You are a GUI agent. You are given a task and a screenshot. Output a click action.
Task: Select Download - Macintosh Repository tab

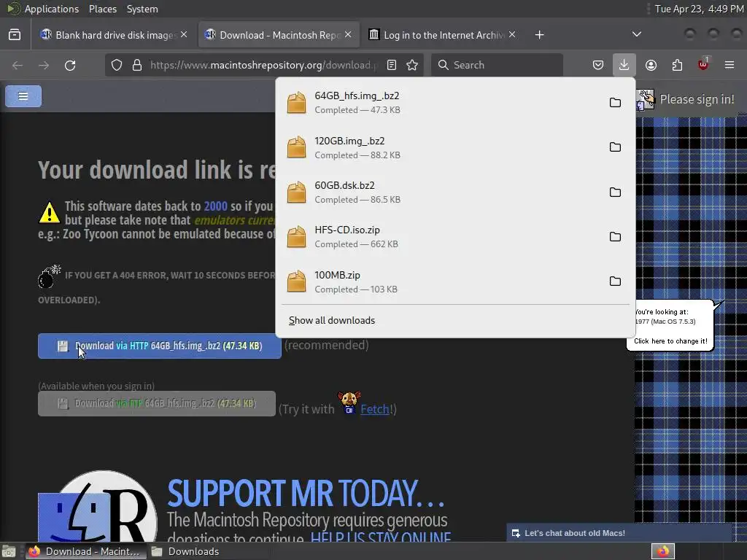pyautogui.click(x=279, y=35)
